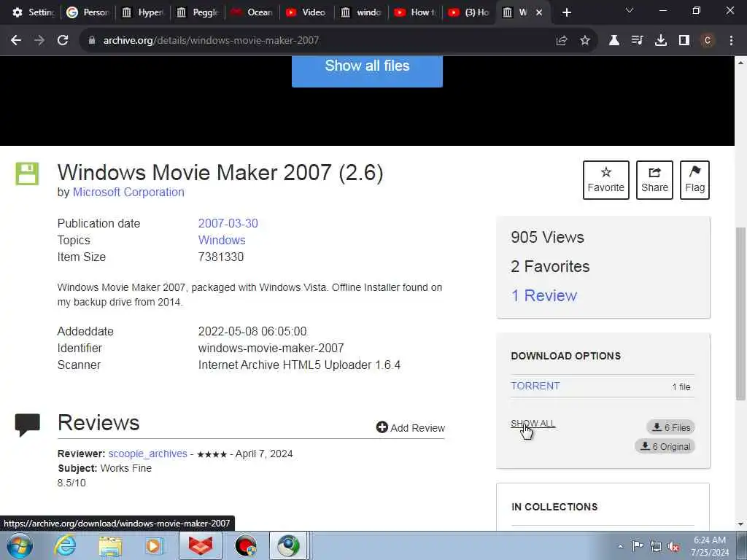
Task: Open the Chrome profile avatar C
Action: 708,41
